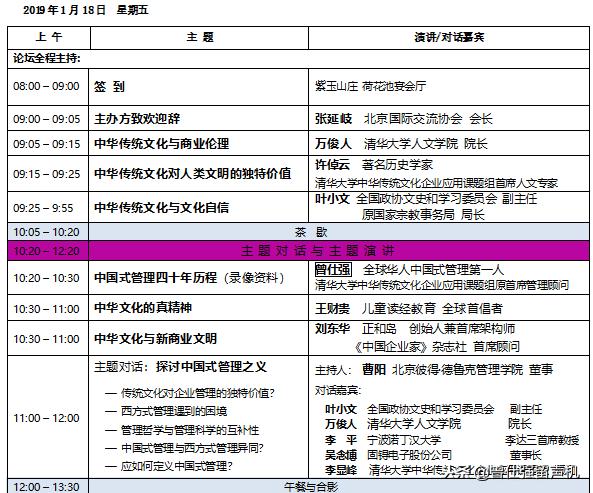This screenshot has width=593, height=493.
Task: Click the 论坛全程主持 row
Action: [298, 59]
